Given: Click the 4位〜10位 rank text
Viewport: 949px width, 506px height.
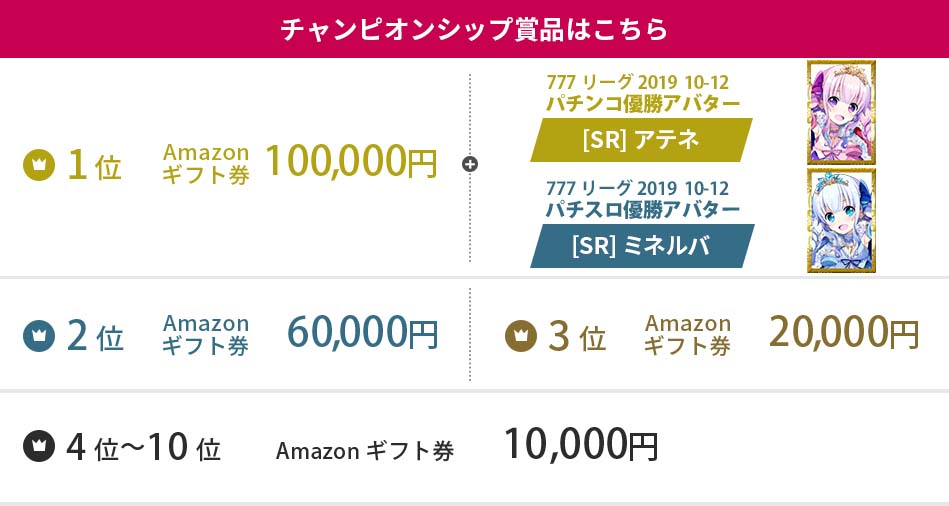Looking at the screenshot, I should click(x=143, y=447).
